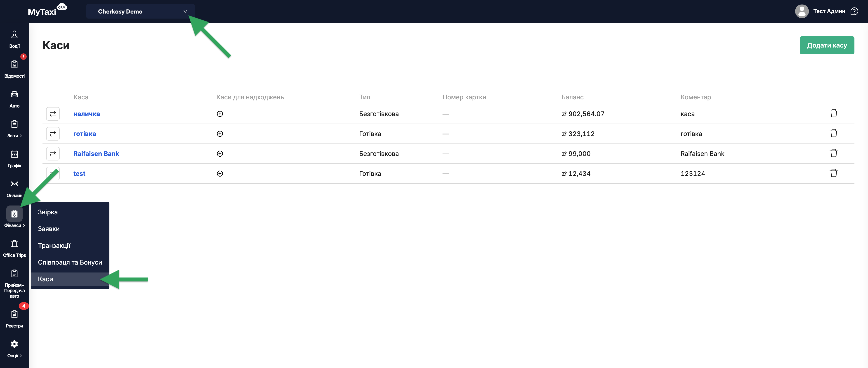The height and width of the screenshot is (368, 868).
Task: Select Каси from the finance submenu
Action: click(x=70, y=279)
